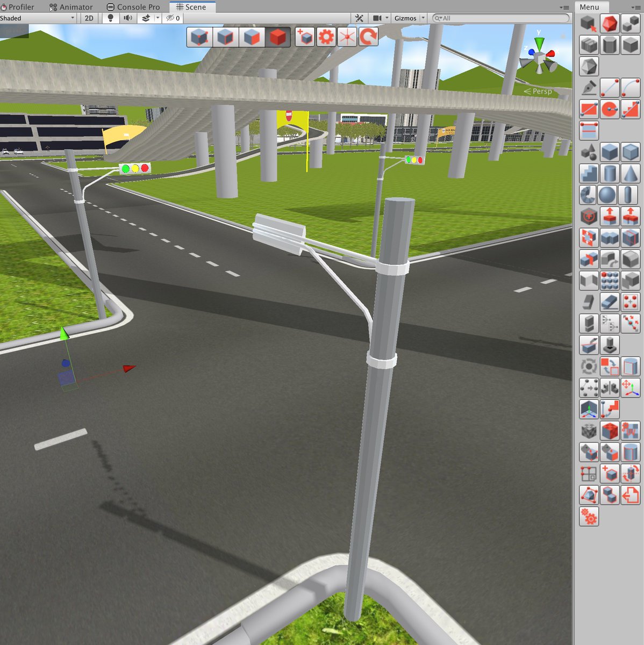Select the stairs primitive icon
The height and width of the screenshot is (645, 644).
click(588, 173)
